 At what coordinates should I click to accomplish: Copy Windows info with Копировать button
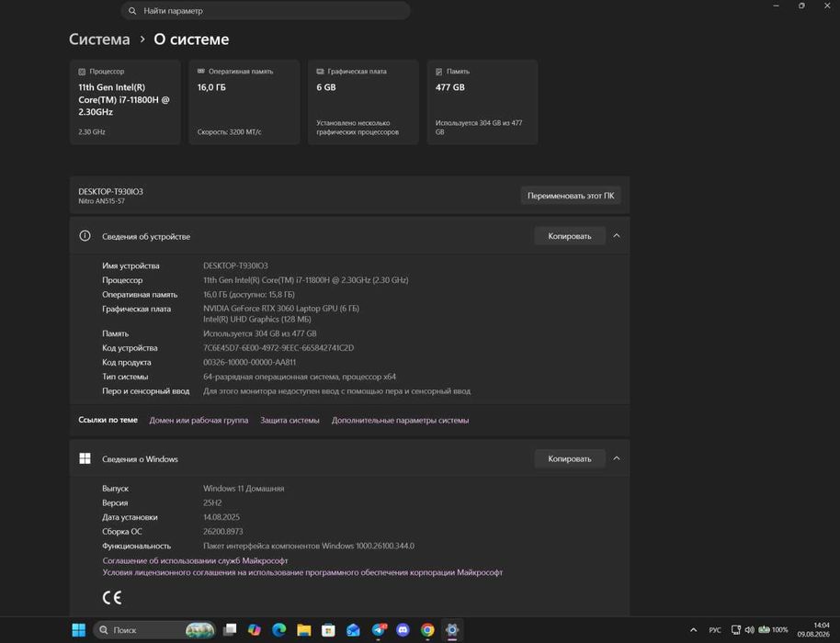570,459
